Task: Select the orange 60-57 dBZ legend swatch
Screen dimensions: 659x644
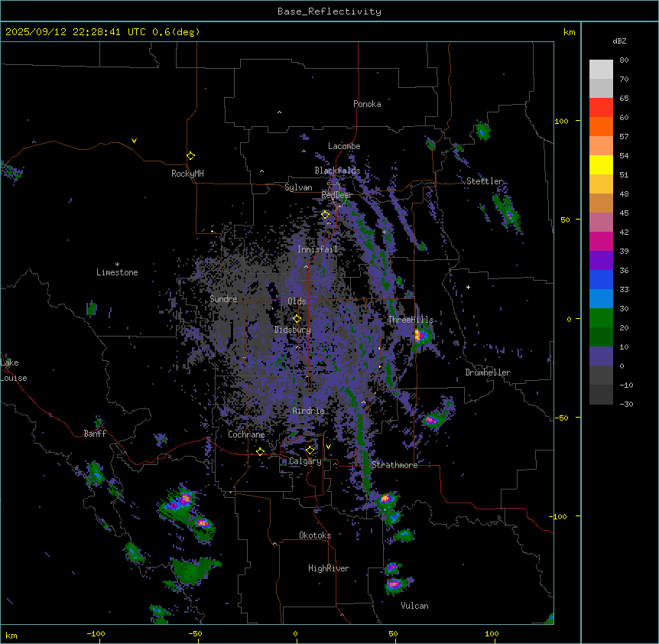Action: [601, 126]
